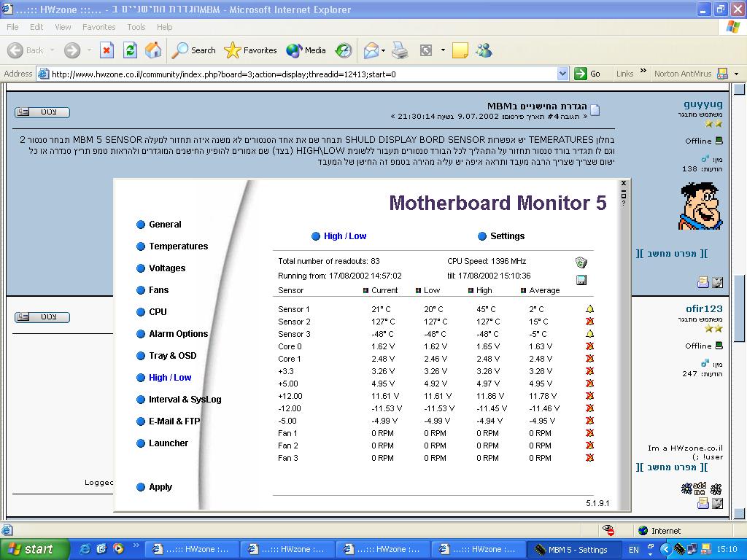Open user ofir123's profile link

[x=704, y=308]
